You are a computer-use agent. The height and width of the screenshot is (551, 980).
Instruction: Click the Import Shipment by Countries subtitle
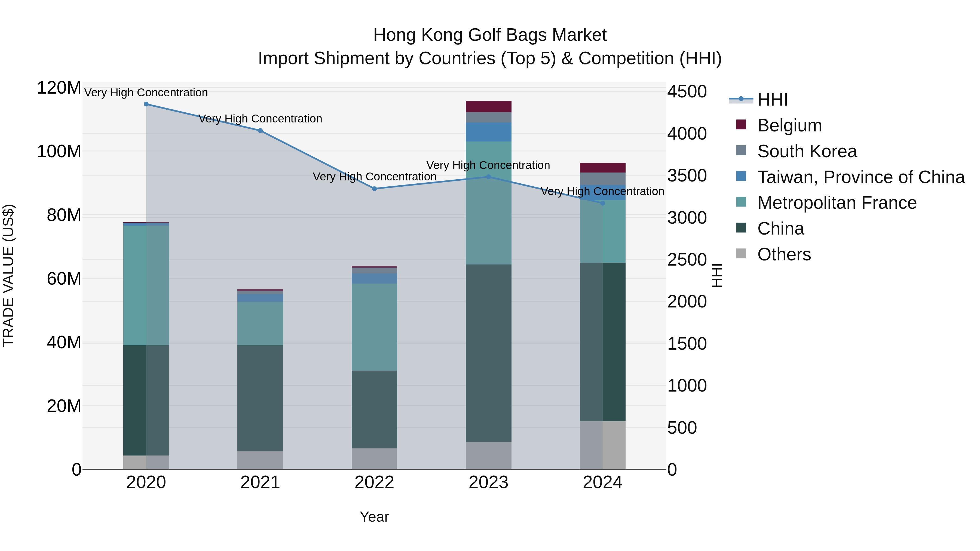(490, 59)
